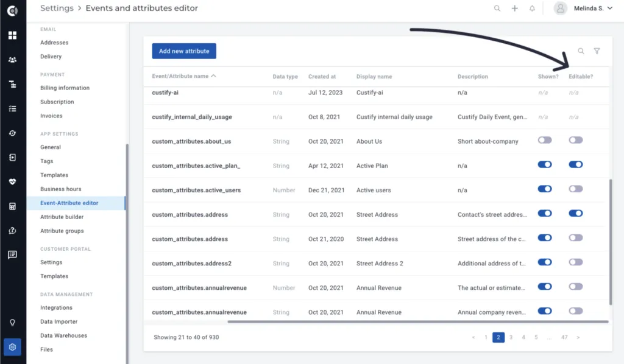The image size is (624, 364).
Task: Open the settings gear icon in sidebar
Action: (12, 347)
